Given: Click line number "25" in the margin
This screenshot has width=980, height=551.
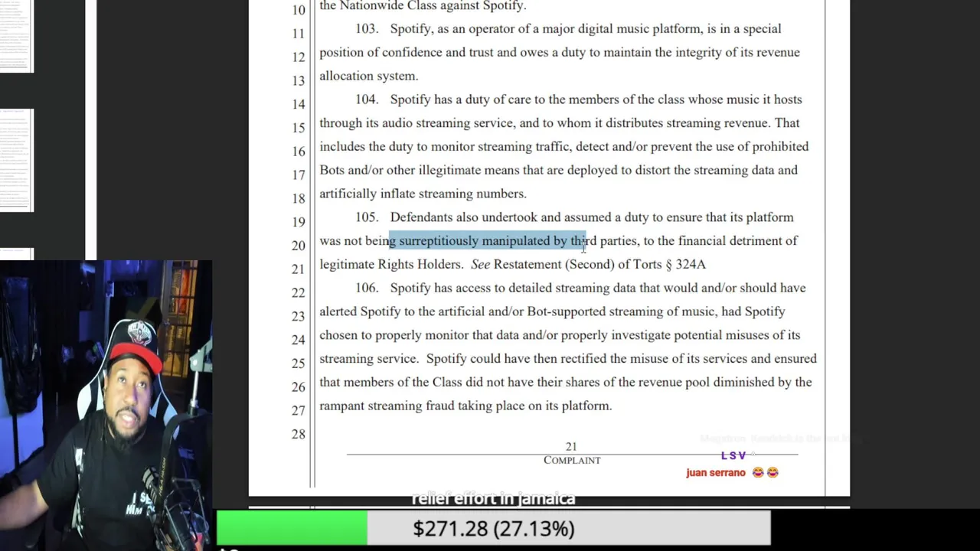Looking at the screenshot, I should (298, 364).
